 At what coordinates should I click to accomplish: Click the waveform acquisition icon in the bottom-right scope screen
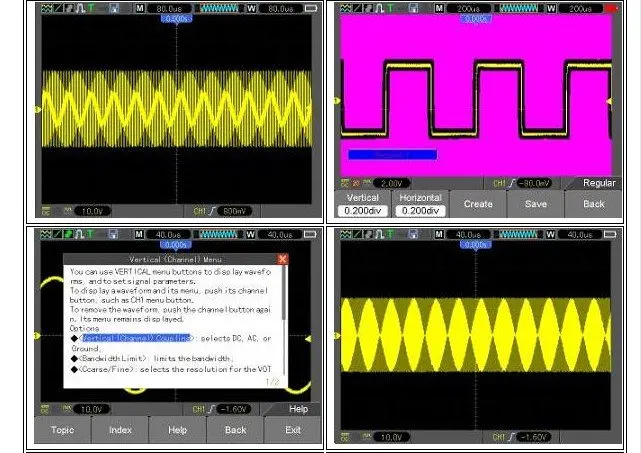pyautogui.click(x=346, y=234)
